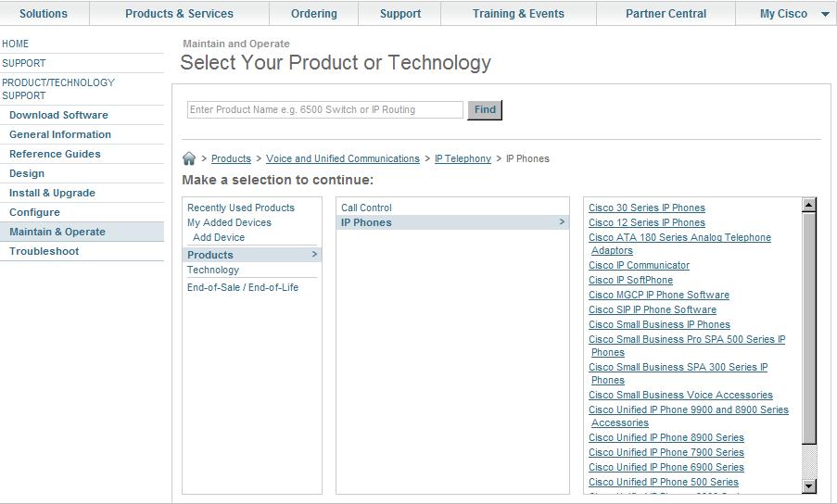Click Add Device under My Added Devices

coord(219,237)
